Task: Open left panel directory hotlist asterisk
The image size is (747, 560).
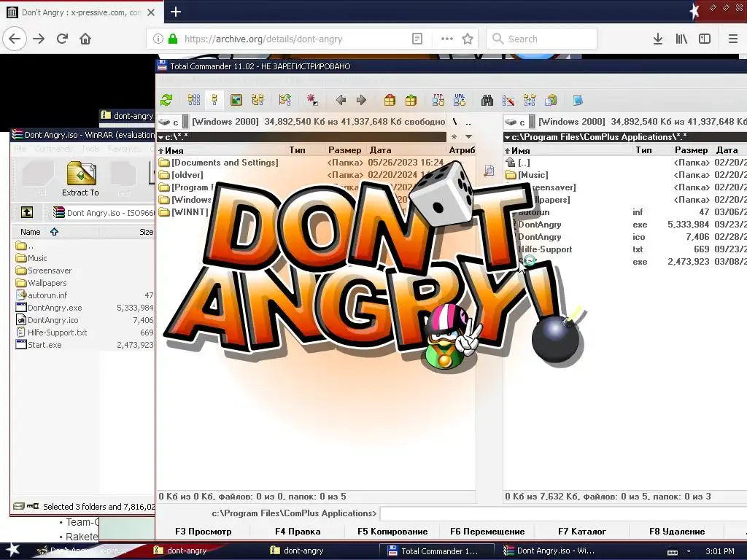Action: 454,136
